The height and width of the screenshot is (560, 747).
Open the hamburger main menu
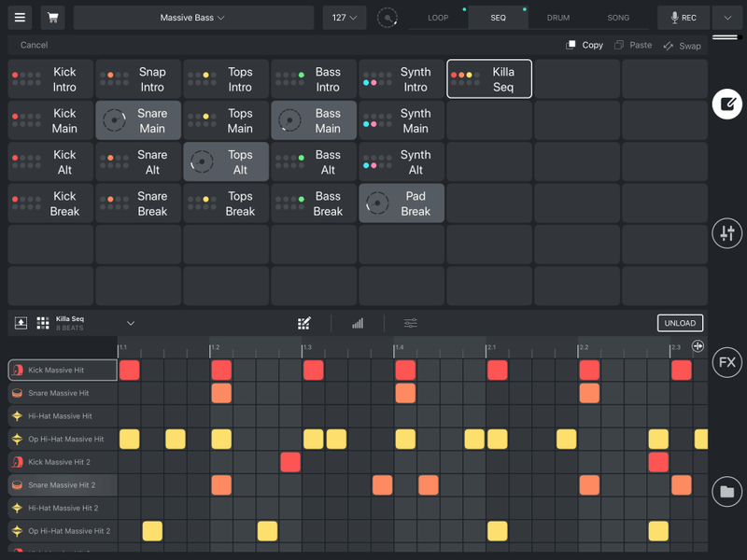(x=20, y=18)
